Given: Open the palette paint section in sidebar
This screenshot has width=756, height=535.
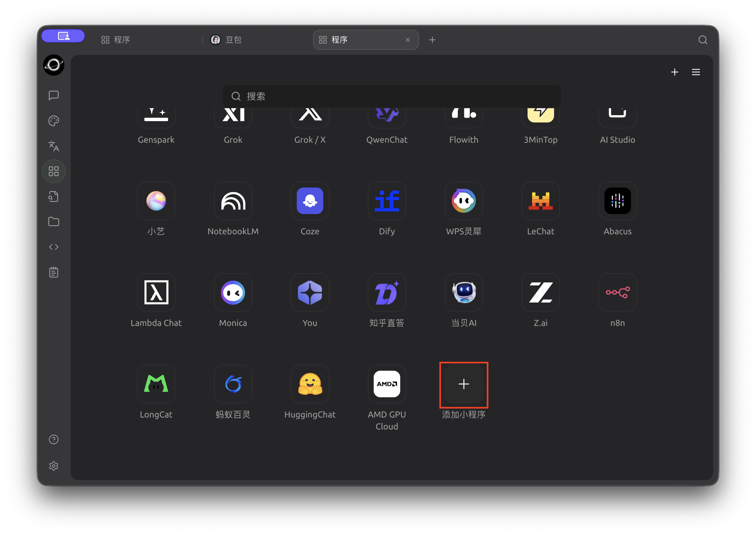Looking at the screenshot, I should (54, 121).
